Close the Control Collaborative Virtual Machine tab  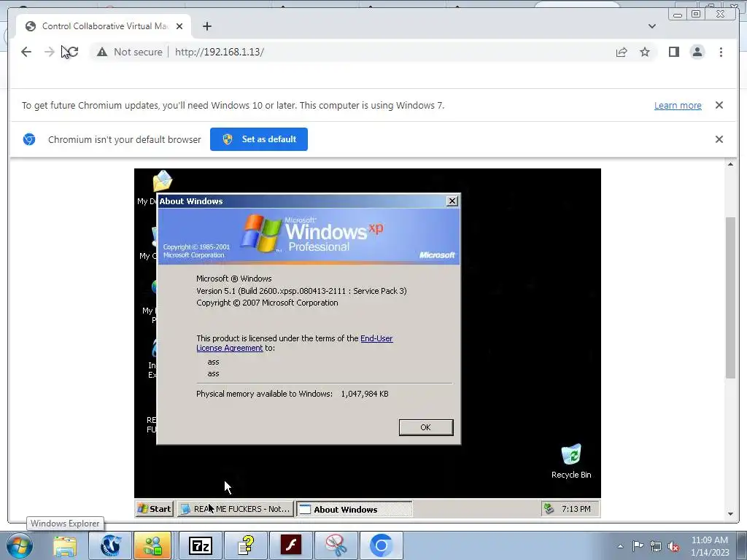[x=179, y=26]
